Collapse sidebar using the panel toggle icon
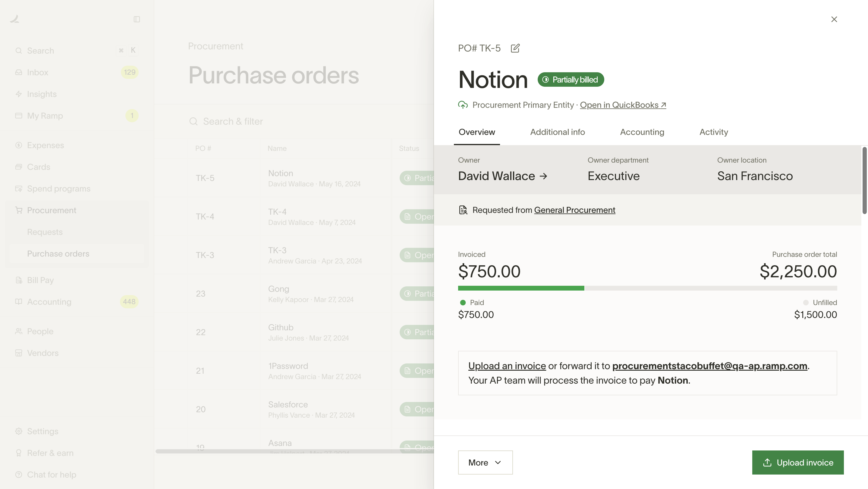Viewport: 868px width, 489px height. 137,19
